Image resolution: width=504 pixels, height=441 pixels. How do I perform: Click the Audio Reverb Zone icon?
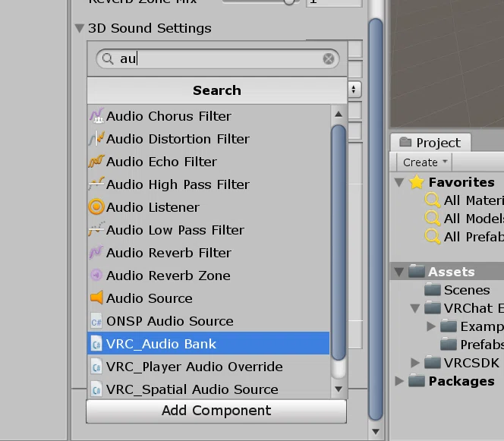96,276
